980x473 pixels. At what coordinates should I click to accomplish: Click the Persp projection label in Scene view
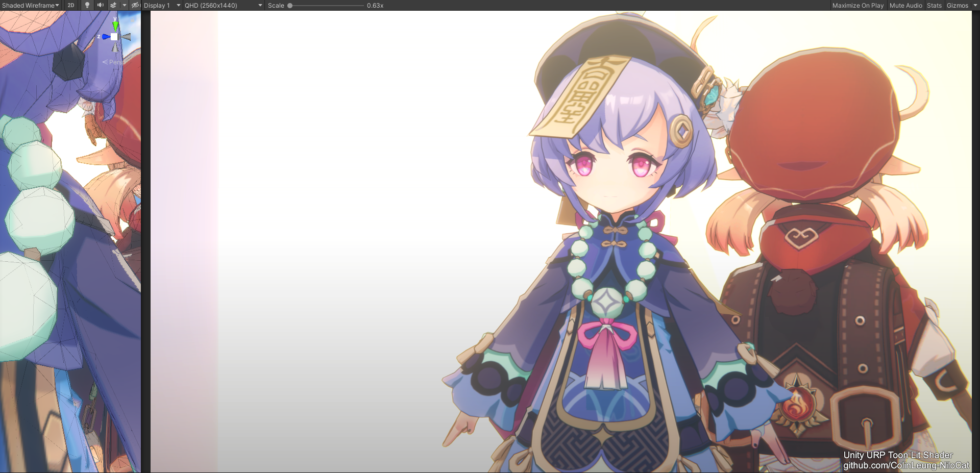[x=114, y=62]
